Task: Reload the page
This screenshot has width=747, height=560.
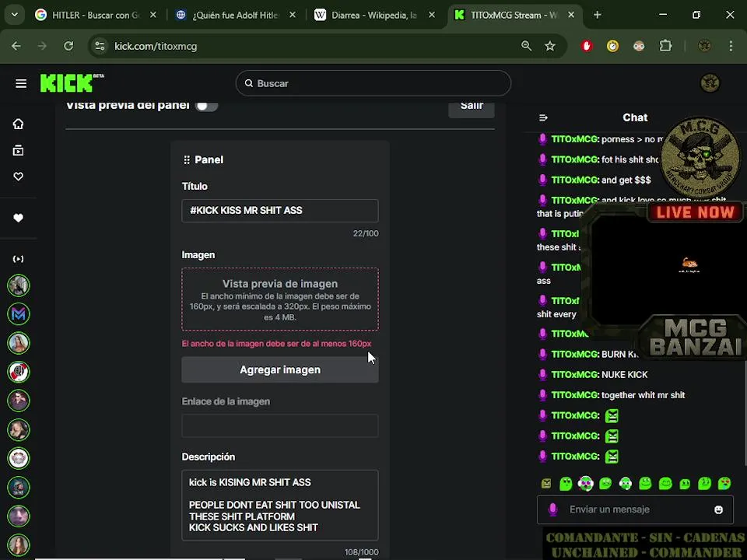Action: tap(68, 46)
